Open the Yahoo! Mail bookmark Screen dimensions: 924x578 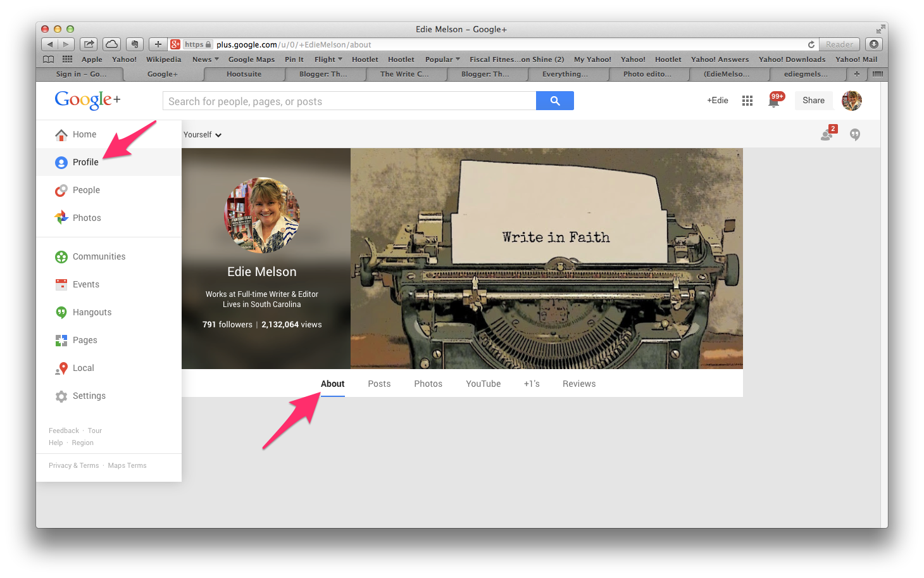pyautogui.click(x=856, y=60)
